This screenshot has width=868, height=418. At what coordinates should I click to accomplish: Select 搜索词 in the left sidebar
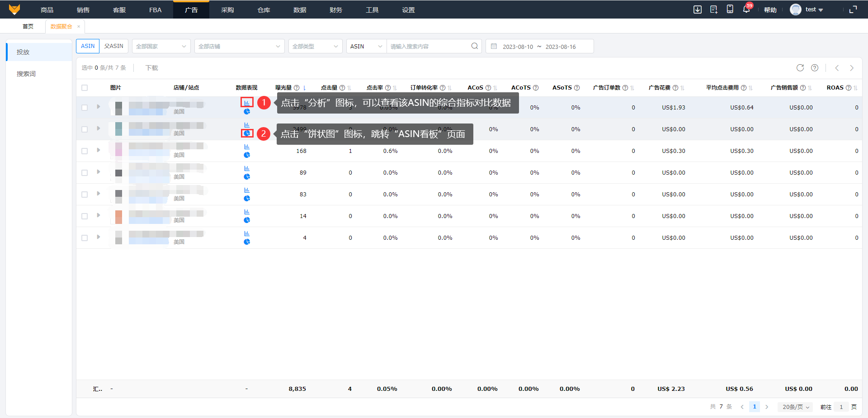(x=26, y=74)
